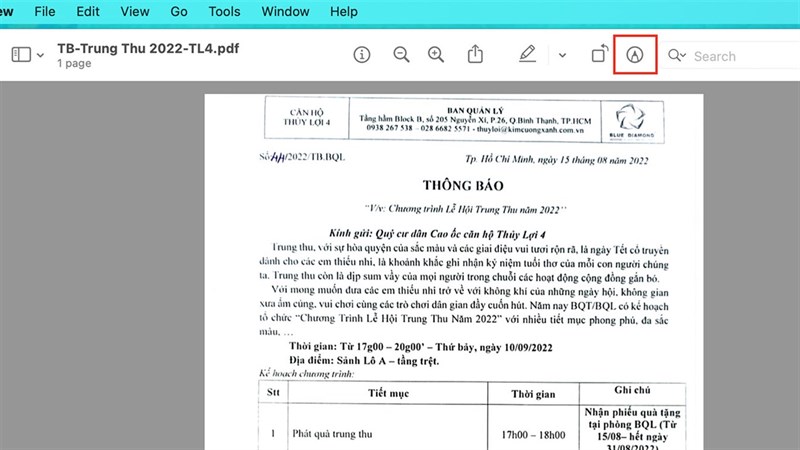Open the search options magnifier dropdown
Image resolution: width=800 pixels, height=450 pixels.
pos(677,55)
